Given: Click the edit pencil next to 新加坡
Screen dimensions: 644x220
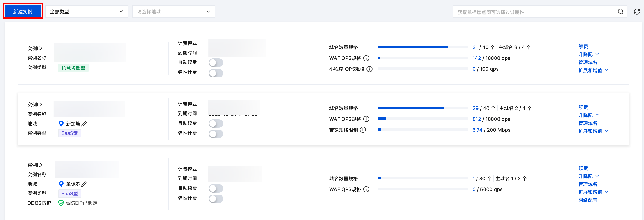Looking at the screenshot, I should [84, 124].
